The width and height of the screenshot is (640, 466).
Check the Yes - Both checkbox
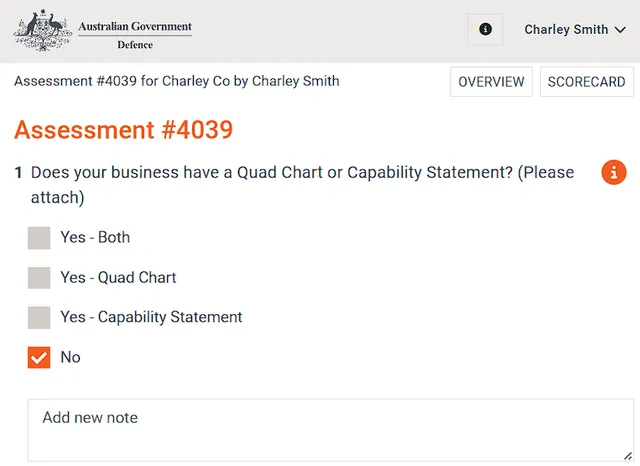coord(39,238)
